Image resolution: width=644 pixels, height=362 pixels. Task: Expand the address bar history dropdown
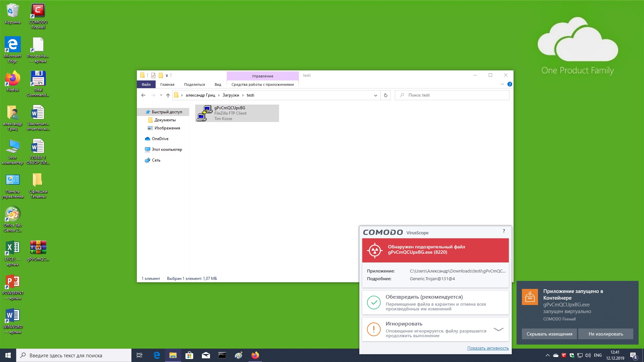375,95
